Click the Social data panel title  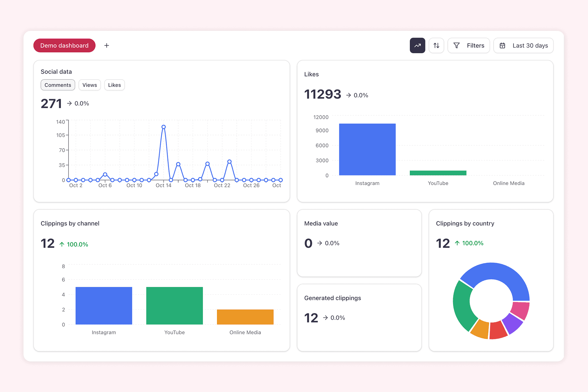pyautogui.click(x=56, y=71)
